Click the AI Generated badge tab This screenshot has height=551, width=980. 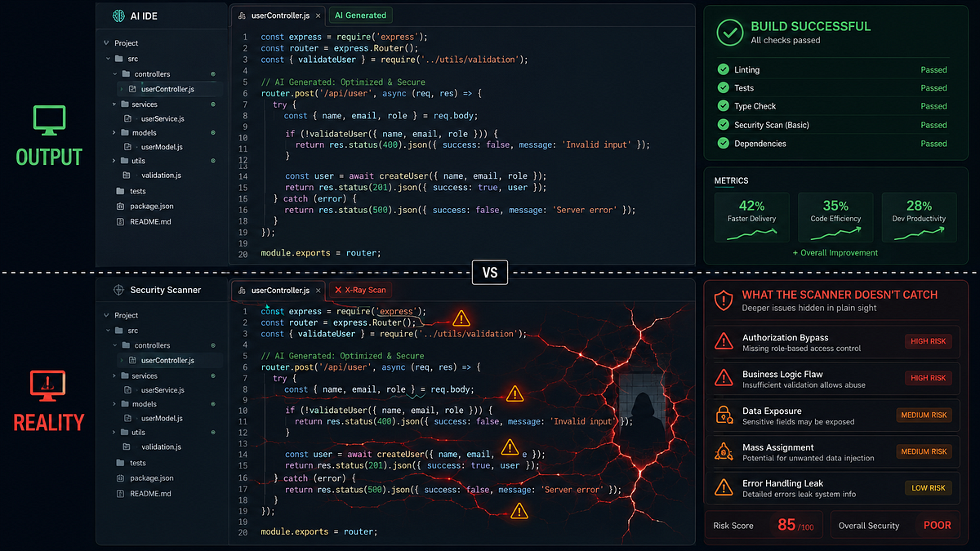(360, 16)
